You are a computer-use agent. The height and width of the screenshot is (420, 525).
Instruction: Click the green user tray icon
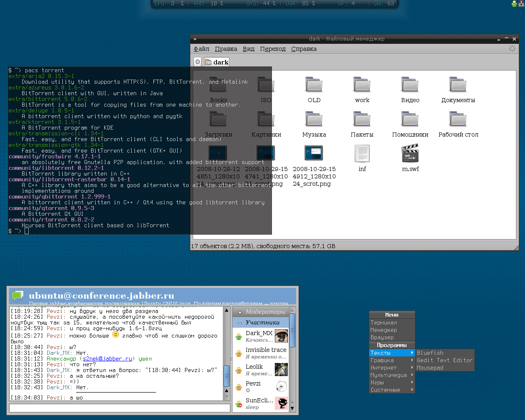pyautogui.click(x=514, y=4)
